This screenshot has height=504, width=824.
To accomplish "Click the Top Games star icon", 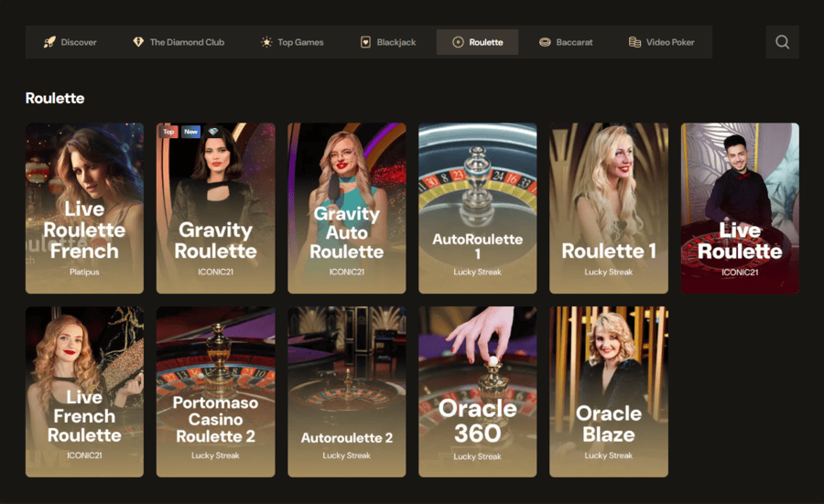I will tap(266, 42).
